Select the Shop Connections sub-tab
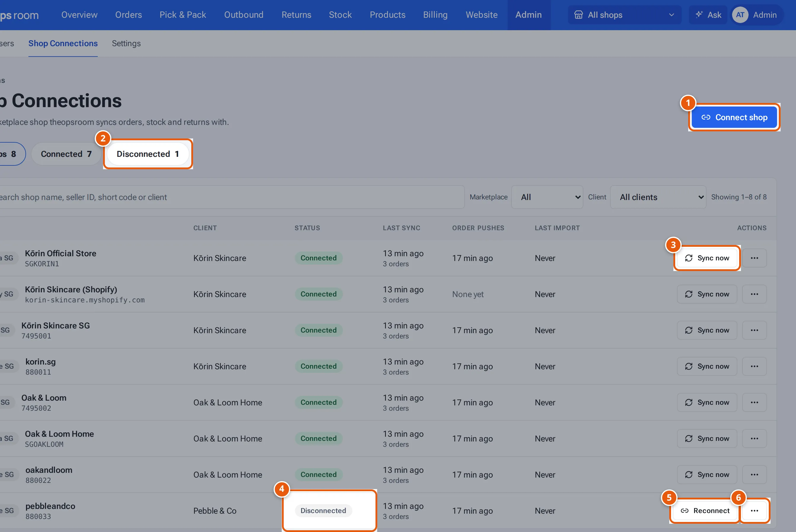 click(63, 43)
